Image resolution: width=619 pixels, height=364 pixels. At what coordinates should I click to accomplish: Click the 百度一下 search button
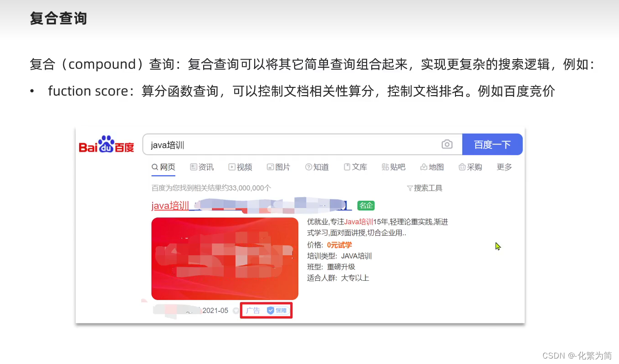(492, 145)
